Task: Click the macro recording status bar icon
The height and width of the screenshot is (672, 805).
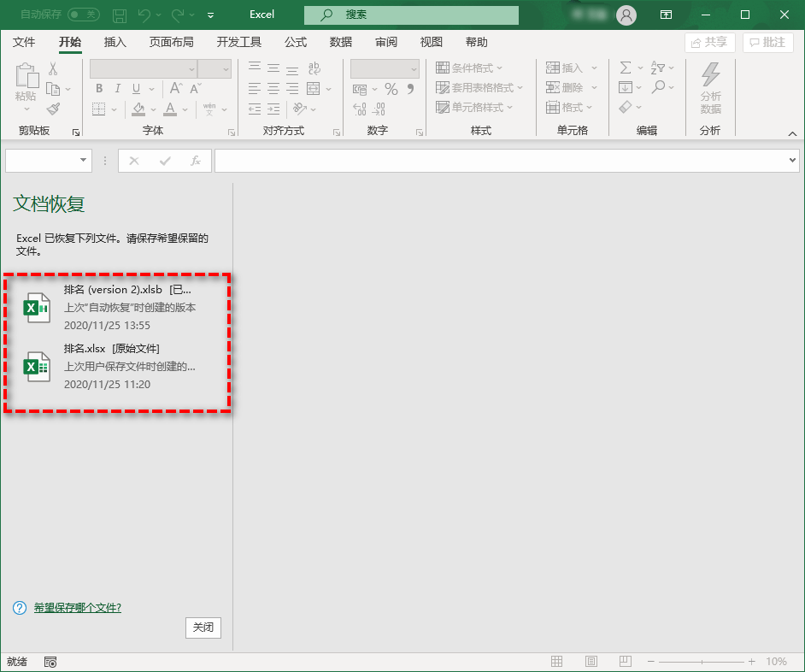Action: pos(50,662)
